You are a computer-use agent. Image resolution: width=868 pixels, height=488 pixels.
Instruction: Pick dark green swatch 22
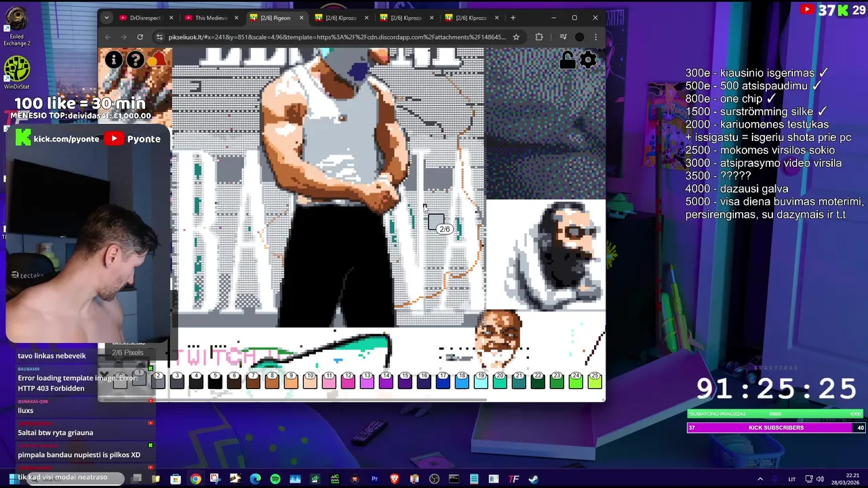(538, 380)
